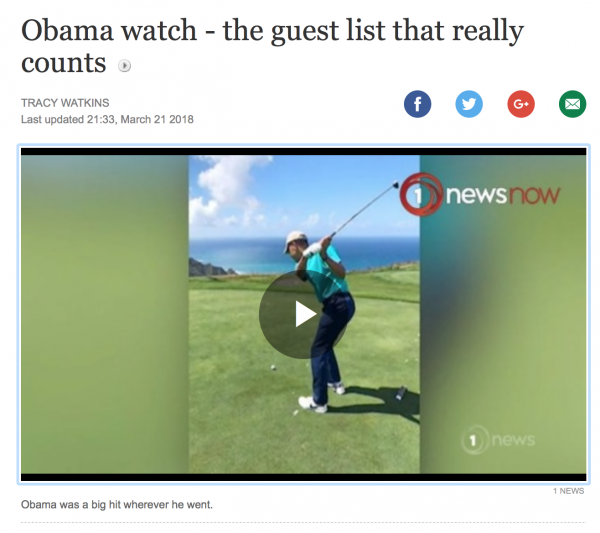
Task: Click the 1 NEWS credit label
Action: click(568, 491)
